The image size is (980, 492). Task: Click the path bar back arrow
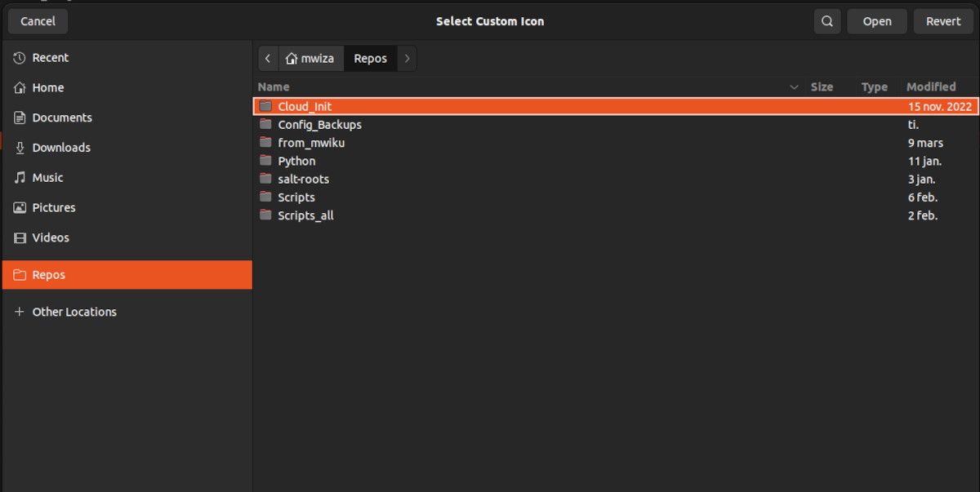tap(268, 59)
